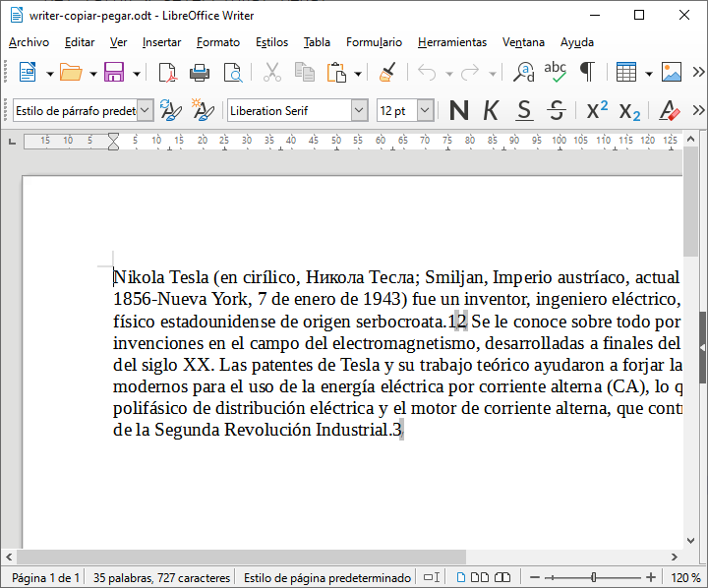Create a new document with the New icon
The height and width of the screenshot is (588, 708).
point(28,72)
